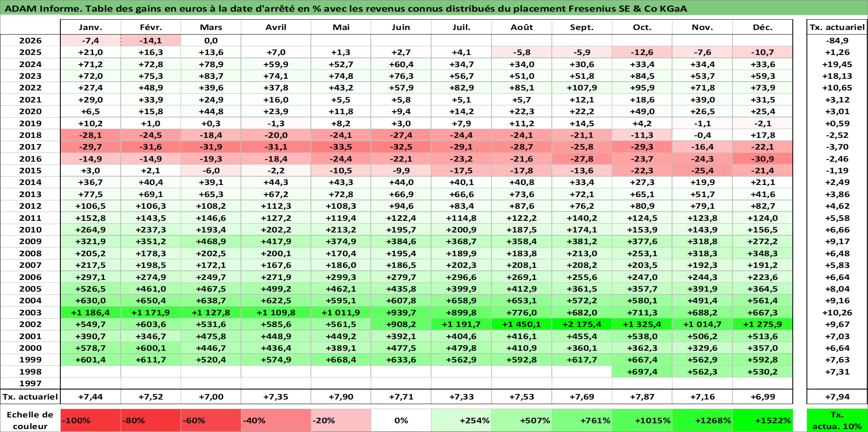Click the 0% white scale cell
Screen dimensions: 868x432
pos(401,420)
